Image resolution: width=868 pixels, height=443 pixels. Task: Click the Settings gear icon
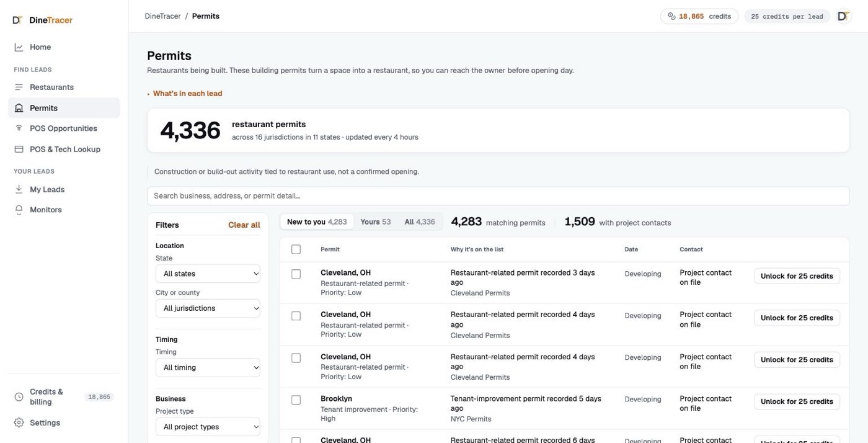coord(19,423)
